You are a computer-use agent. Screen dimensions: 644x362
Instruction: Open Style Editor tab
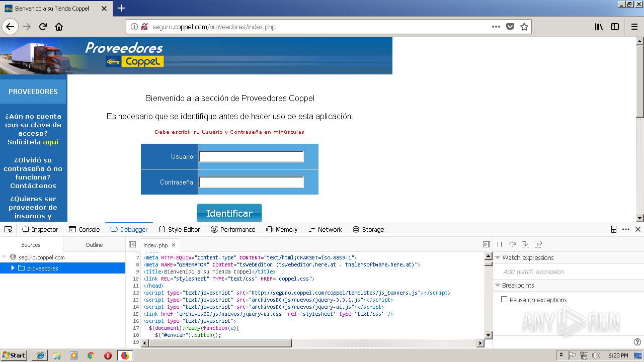(179, 229)
